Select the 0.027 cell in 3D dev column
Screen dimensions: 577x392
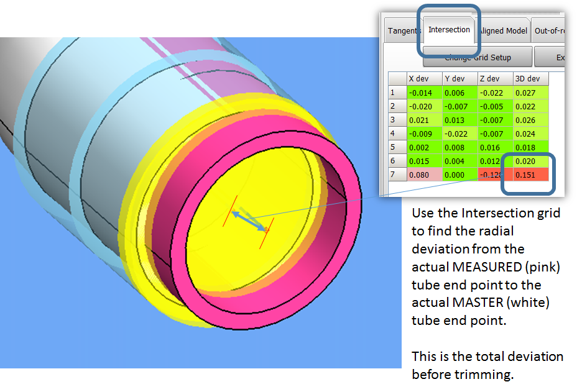point(530,93)
